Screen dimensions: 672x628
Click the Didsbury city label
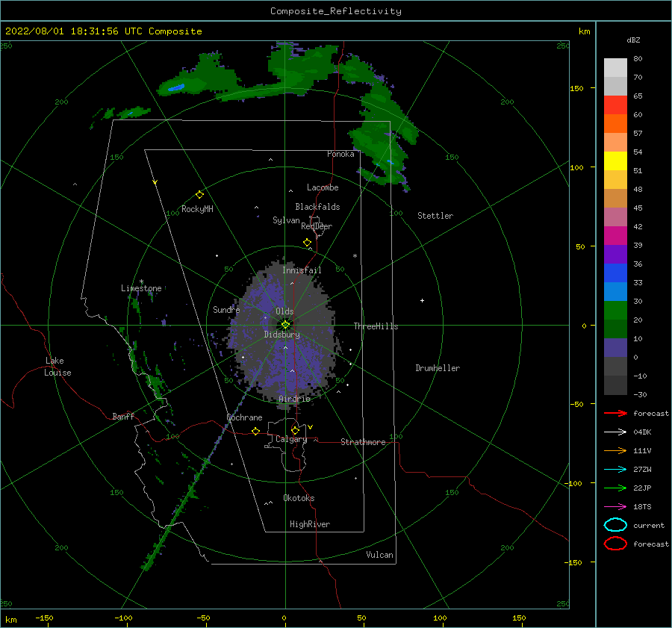tap(282, 335)
